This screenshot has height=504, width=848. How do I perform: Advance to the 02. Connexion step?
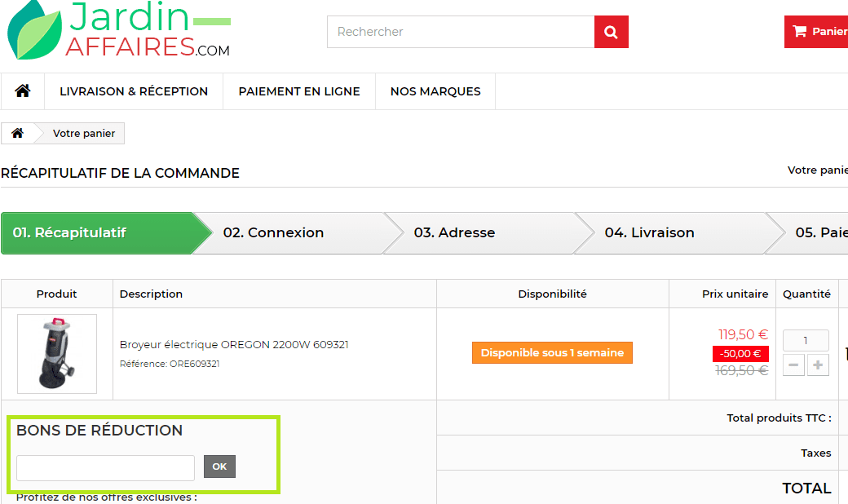(x=274, y=232)
